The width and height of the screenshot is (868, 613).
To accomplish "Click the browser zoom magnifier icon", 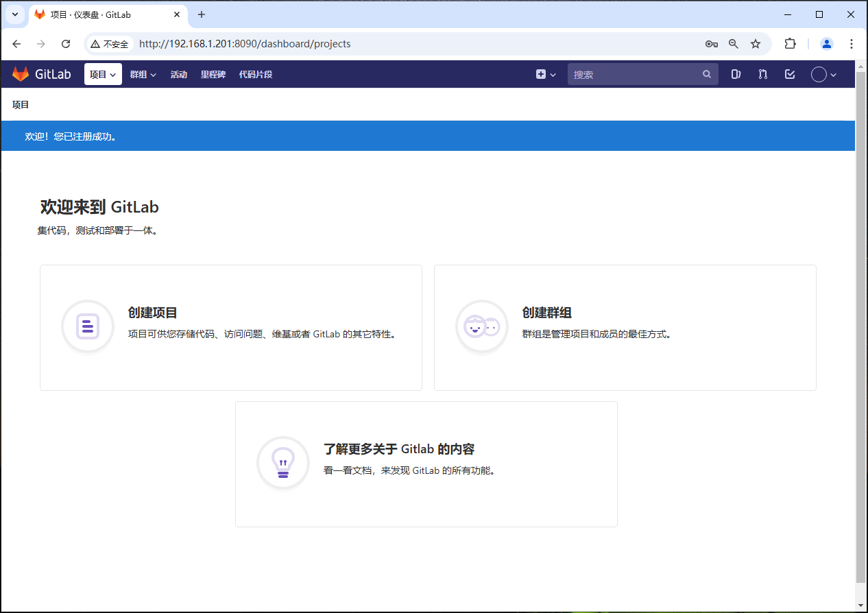I will click(734, 44).
